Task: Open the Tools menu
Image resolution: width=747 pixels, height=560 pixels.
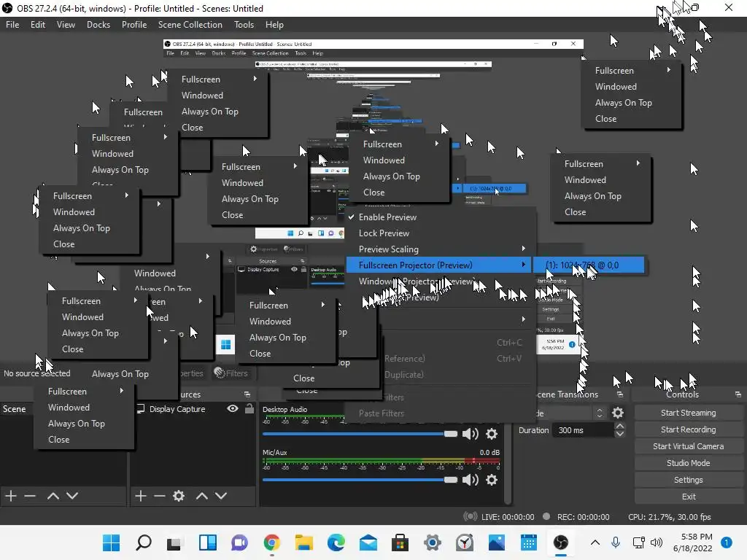Action: [244, 25]
